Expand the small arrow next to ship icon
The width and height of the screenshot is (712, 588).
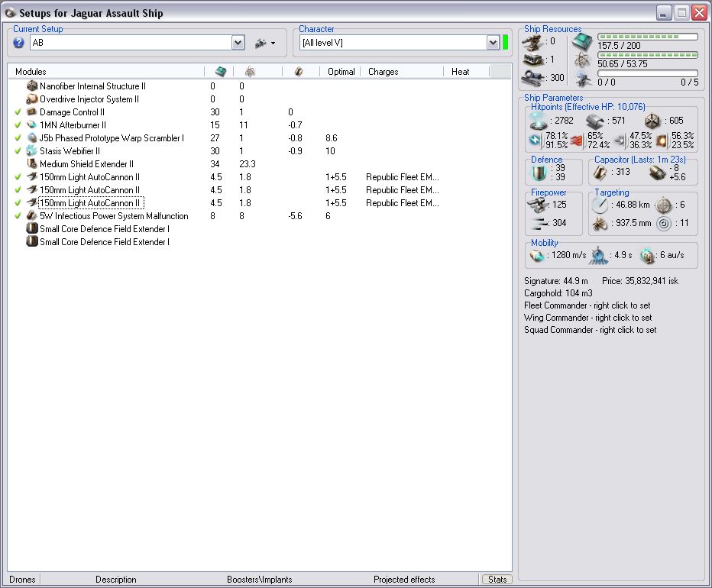(x=273, y=44)
